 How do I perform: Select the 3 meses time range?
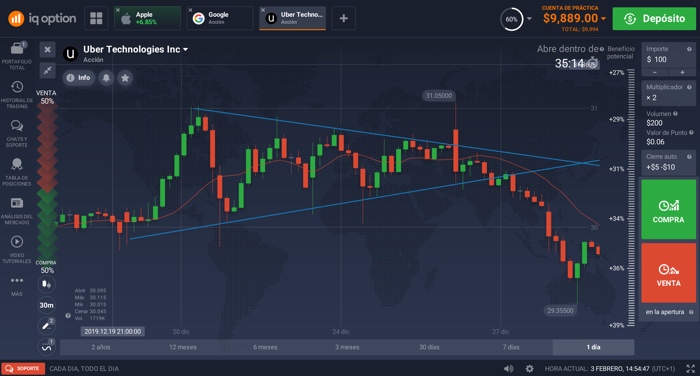(x=347, y=347)
